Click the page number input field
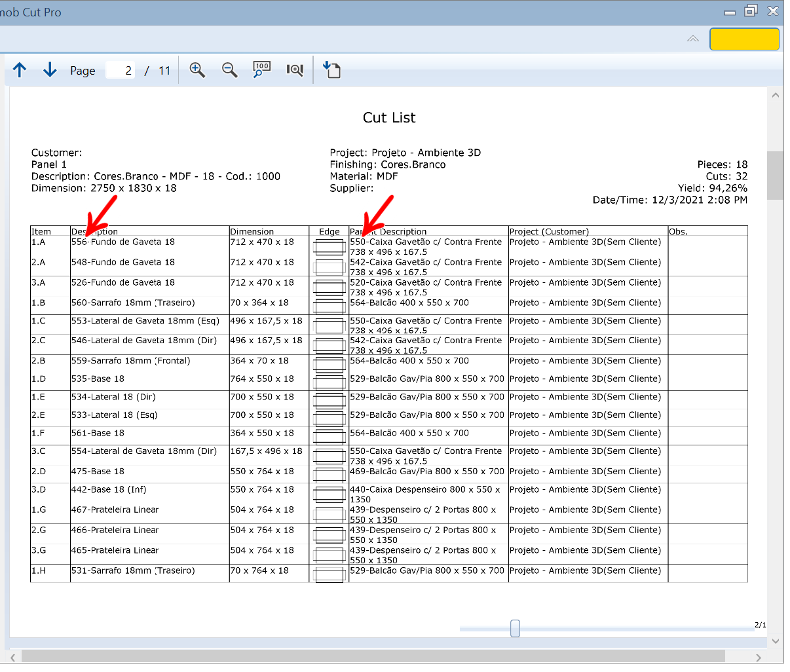The width and height of the screenshot is (790, 672). coord(121,70)
